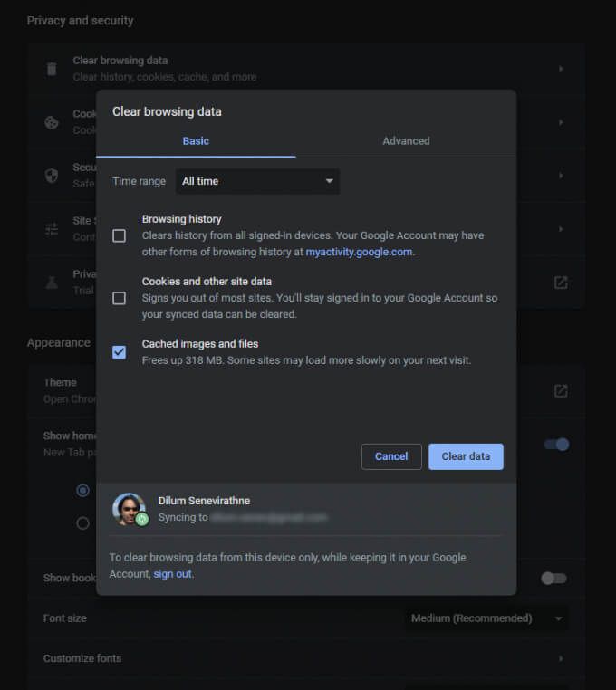Open the Theme external link icon
Screen dimensions: 616x690
click(561, 391)
